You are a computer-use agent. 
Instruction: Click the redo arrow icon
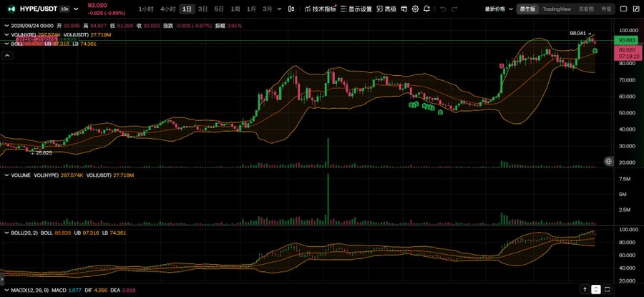point(454,9)
